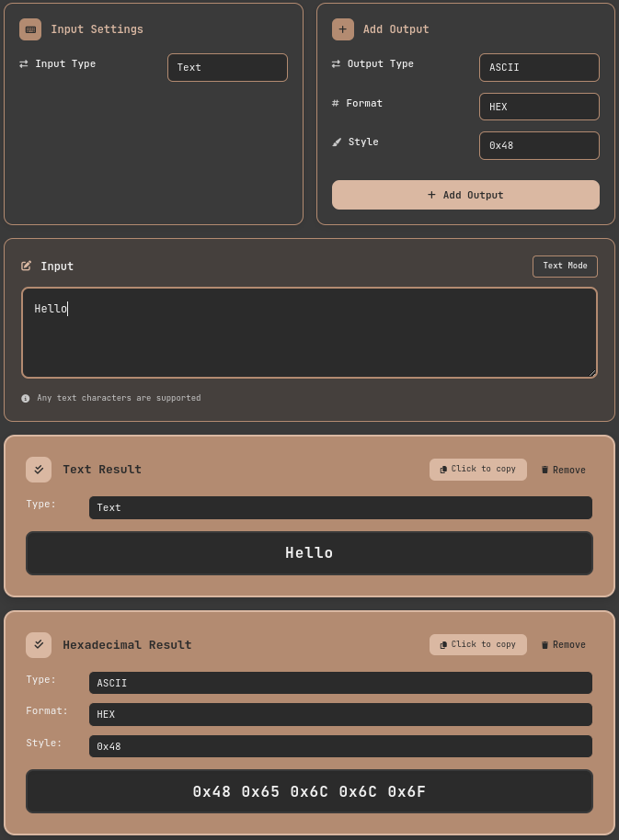
Task: Open the Style dropdown showing 0x48
Action: pos(539,146)
